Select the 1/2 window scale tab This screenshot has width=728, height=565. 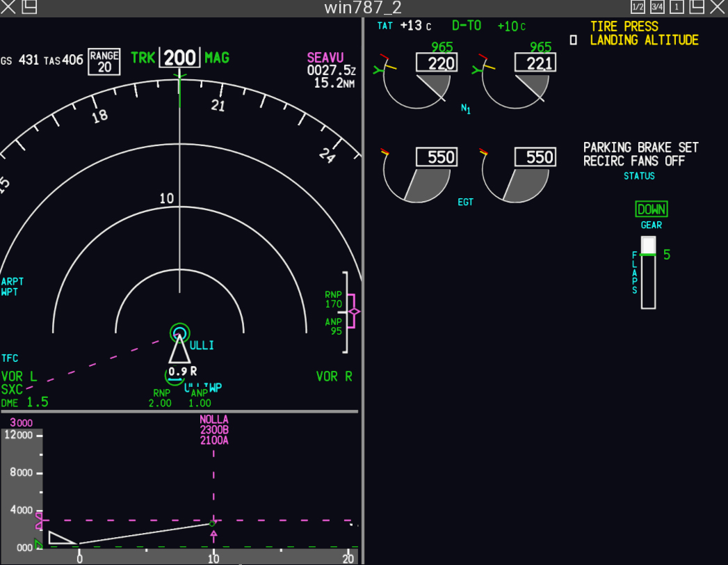point(636,7)
